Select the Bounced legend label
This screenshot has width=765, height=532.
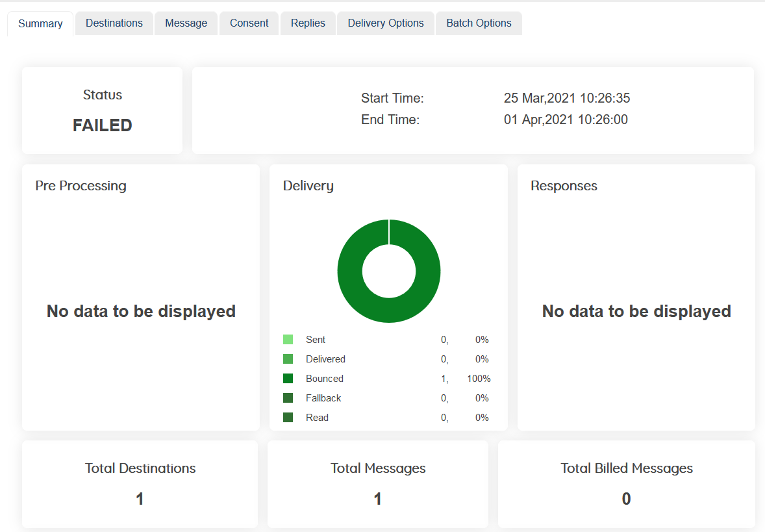point(325,379)
